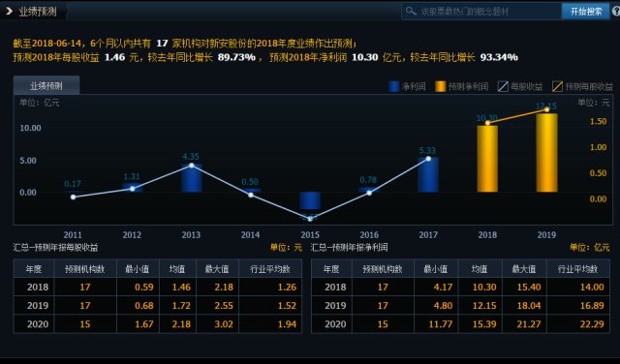Click the 2019 axis year label
The image size is (620, 364).
point(546,235)
